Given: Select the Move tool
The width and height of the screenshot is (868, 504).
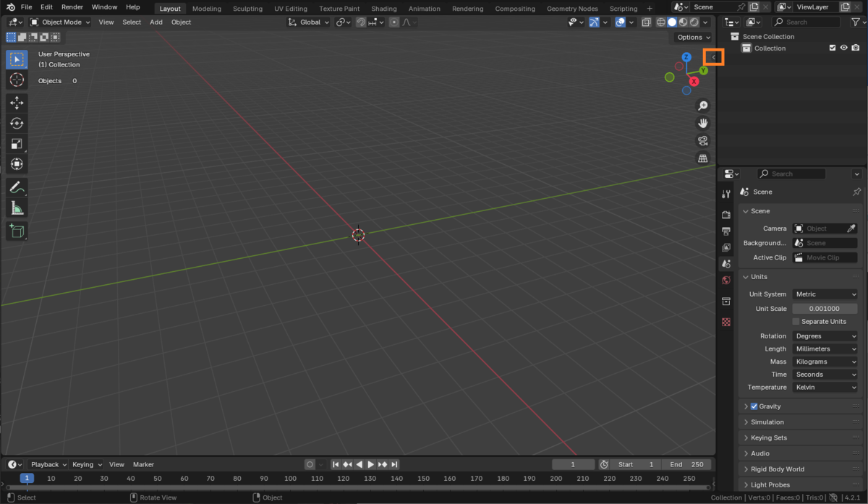Looking at the screenshot, I should [x=17, y=103].
